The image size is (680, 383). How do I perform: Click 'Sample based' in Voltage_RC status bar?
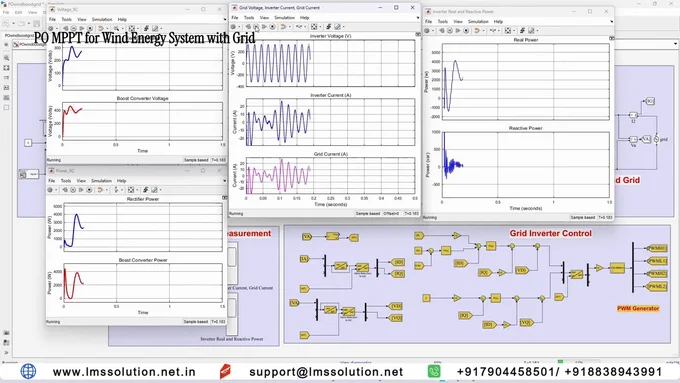coord(196,160)
